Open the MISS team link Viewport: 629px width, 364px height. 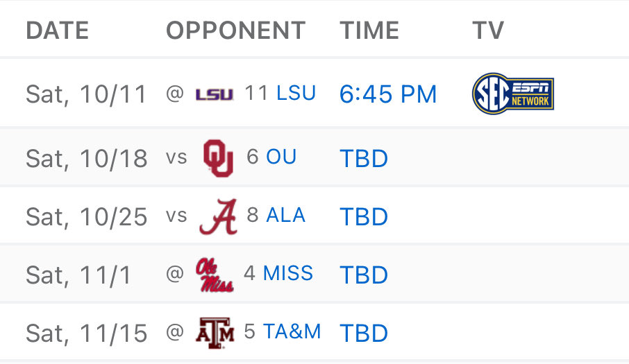288,273
